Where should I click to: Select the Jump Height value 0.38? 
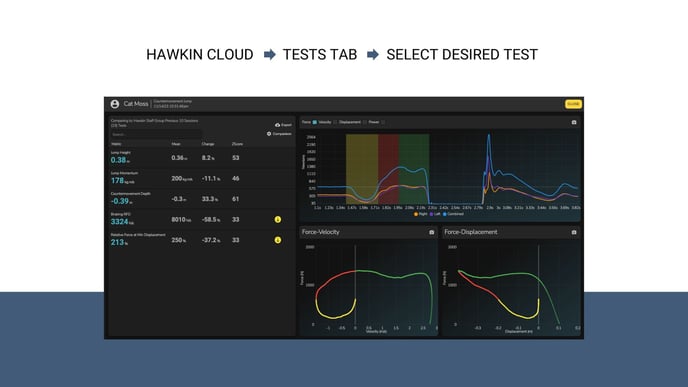click(118, 160)
